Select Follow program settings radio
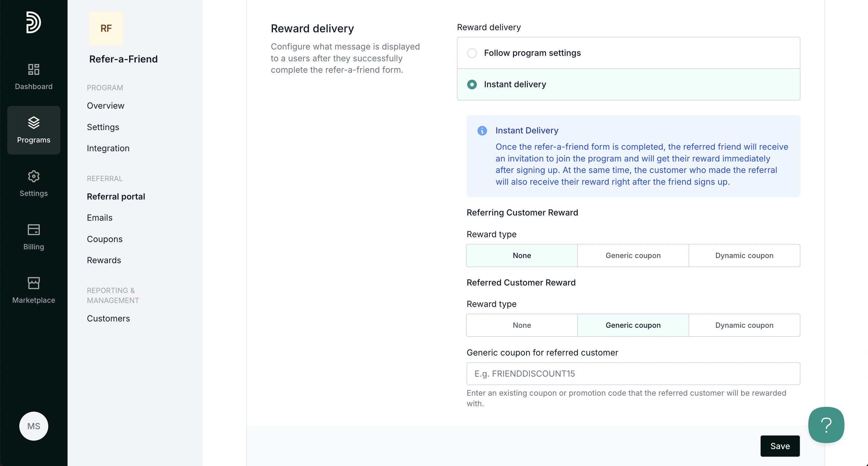The image size is (868, 466). click(x=472, y=53)
